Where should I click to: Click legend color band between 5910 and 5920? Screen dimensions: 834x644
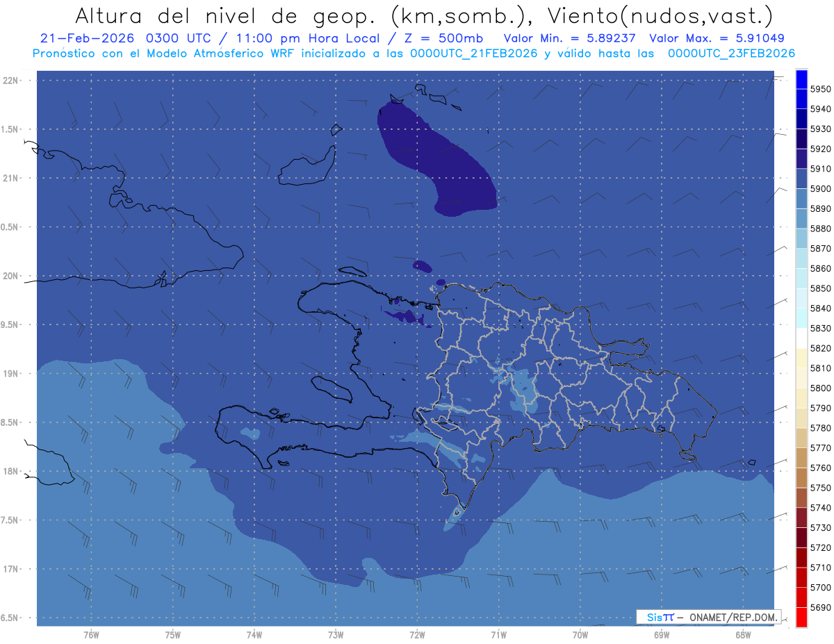[801, 159]
